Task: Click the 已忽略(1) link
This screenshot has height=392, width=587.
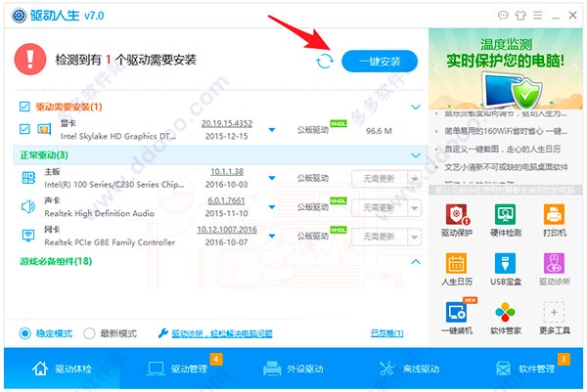Action: coord(387,333)
